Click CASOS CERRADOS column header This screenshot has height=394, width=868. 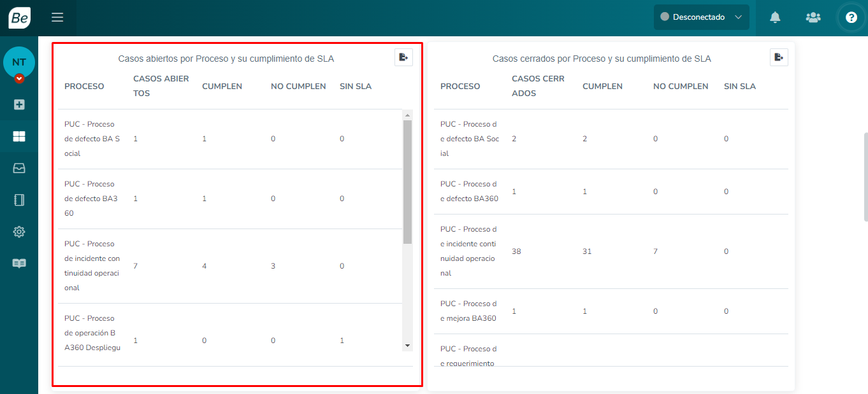[x=539, y=86]
